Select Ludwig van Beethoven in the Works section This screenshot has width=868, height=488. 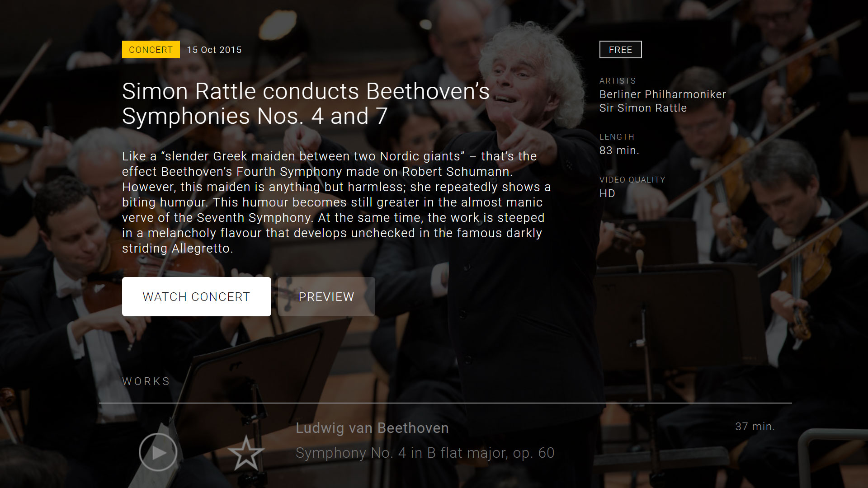click(x=372, y=428)
